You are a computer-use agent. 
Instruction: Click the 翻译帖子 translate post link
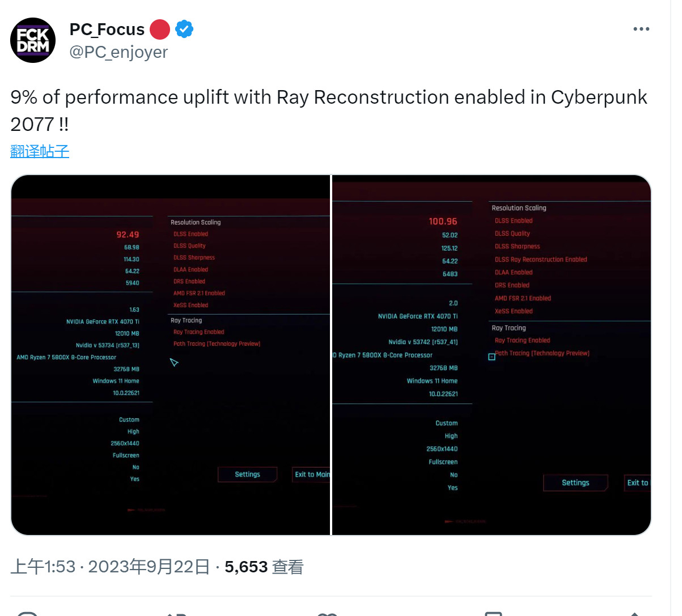point(40,151)
